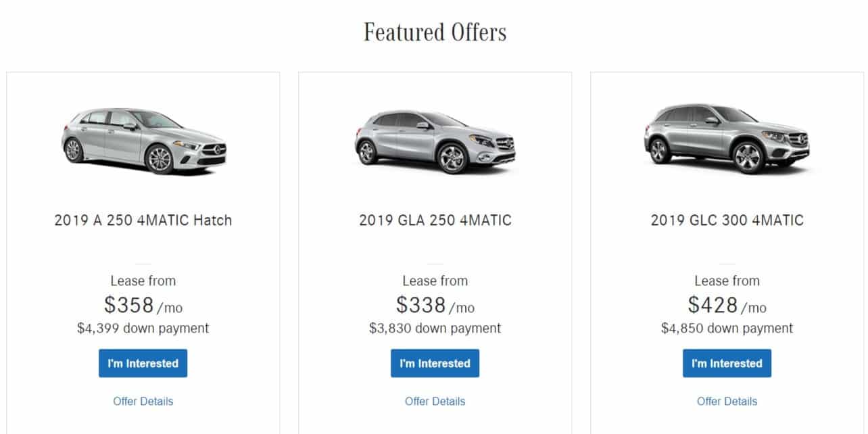The width and height of the screenshot is (868, 434).
Task: Open Offer Details for the GLA 250
Action: (x=435, y=401)
